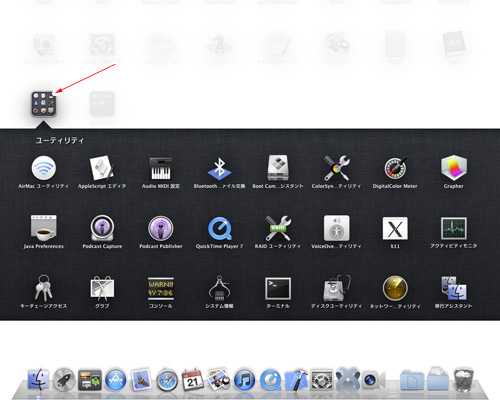This screenshot has width=500, height=400.
Task: Launch iPhoto from Dock
Action: [218, 379]
